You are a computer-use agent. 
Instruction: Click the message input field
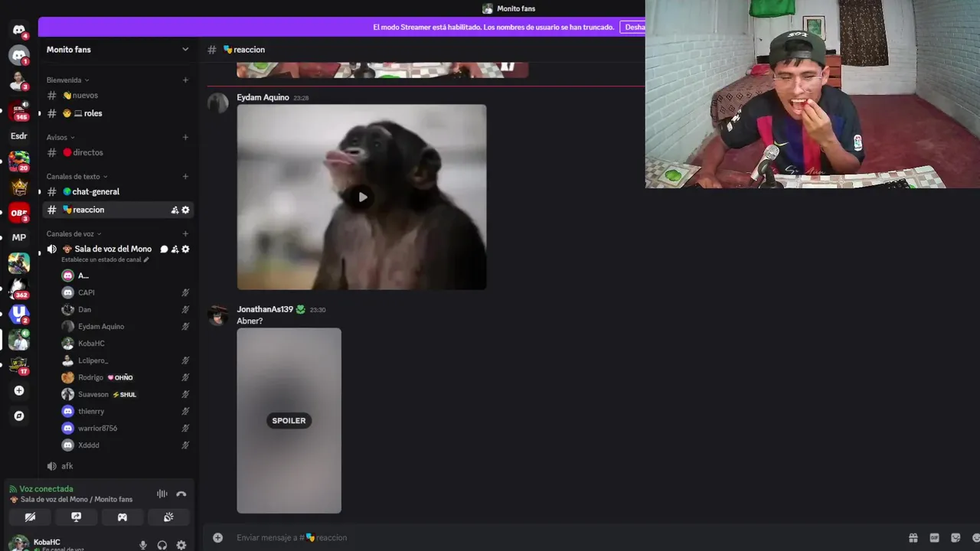(567, 537)
